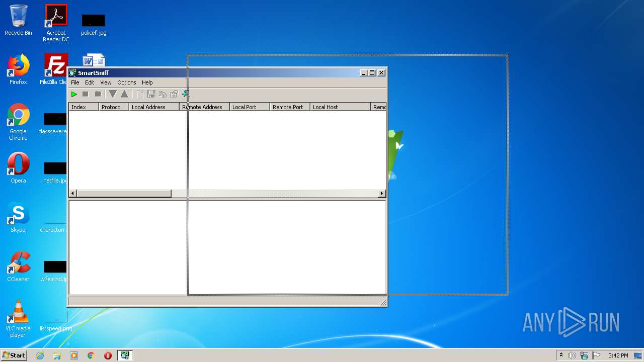Sort by the Protocol column header
Screen dimensions: 644x362
[x=114, y=107]
